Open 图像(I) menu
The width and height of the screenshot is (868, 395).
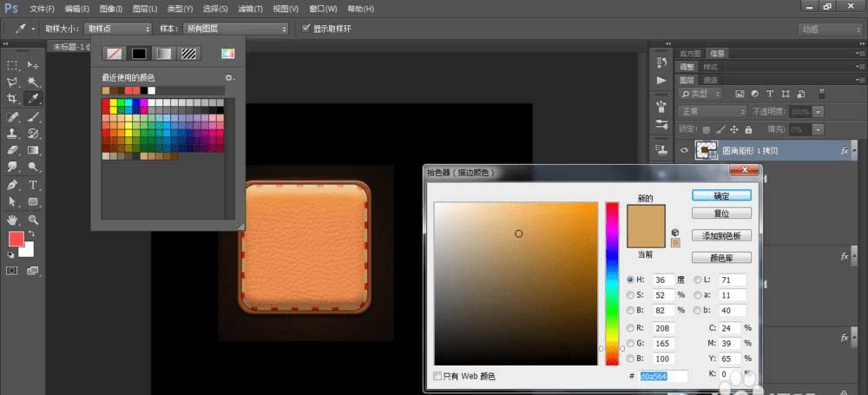point(111,9)
